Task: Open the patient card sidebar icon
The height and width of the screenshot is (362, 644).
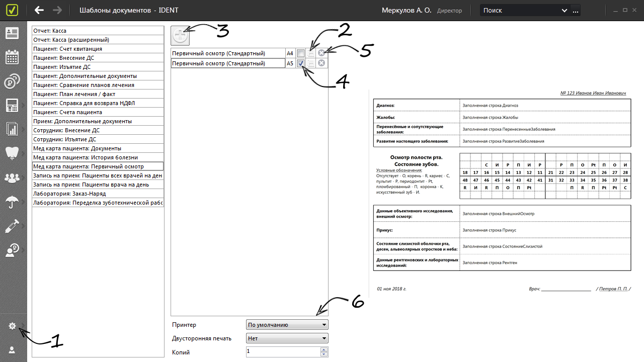Action: click(x=12, y=34)
